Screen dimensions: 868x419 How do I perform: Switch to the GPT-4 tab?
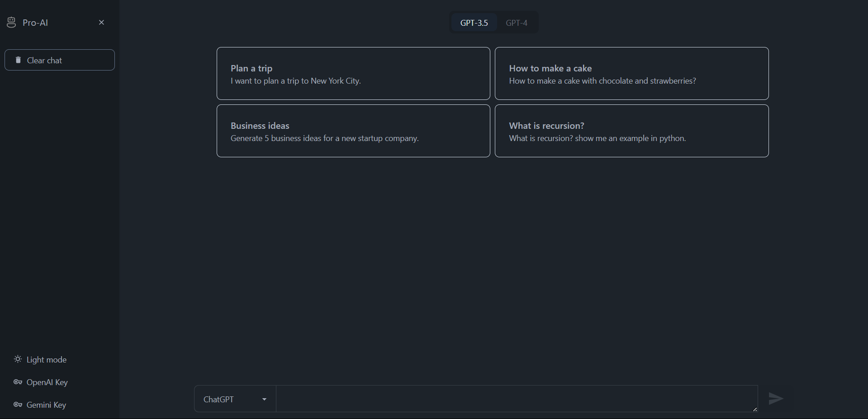pos(516,22)
